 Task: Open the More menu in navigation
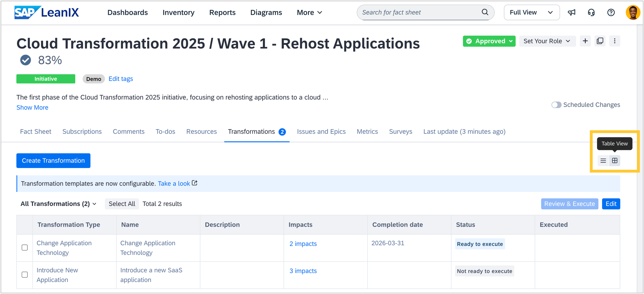click(x=309, y=12)
